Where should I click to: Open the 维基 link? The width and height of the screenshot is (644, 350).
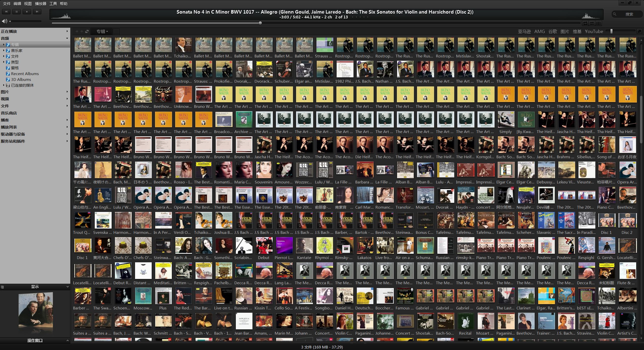577,31
